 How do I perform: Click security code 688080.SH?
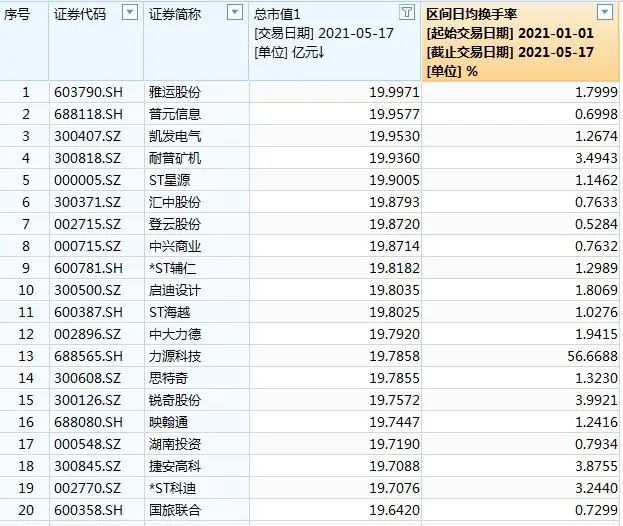pos(88,422)
